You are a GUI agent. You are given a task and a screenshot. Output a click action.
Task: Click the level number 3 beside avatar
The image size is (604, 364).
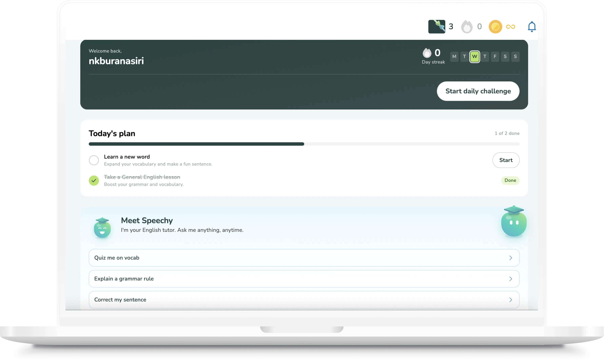tap(451, 27)
